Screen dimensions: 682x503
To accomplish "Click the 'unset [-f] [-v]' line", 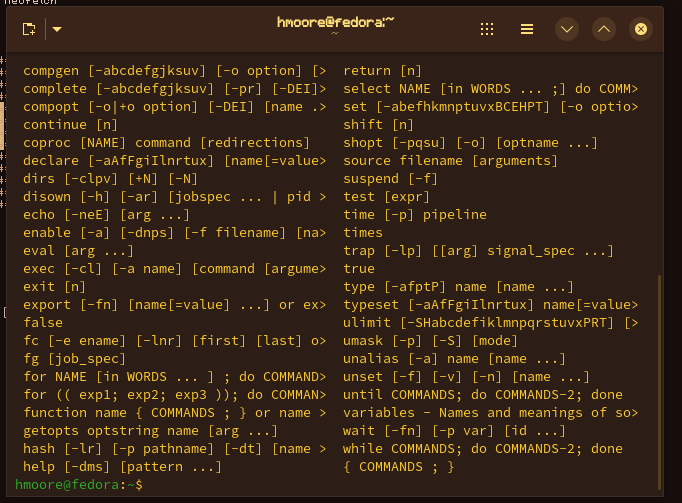I will pyautogui.click(x=466, y=377).
